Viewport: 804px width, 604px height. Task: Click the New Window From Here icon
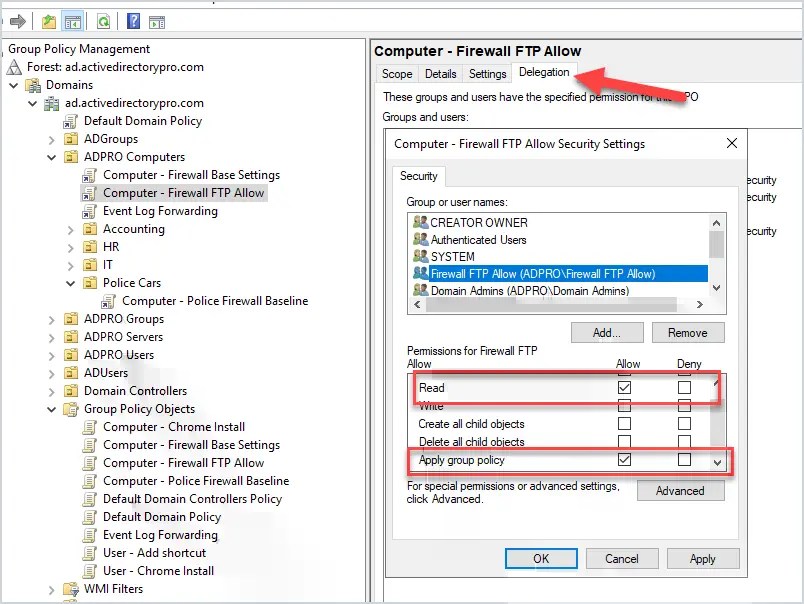click(158, 20)
